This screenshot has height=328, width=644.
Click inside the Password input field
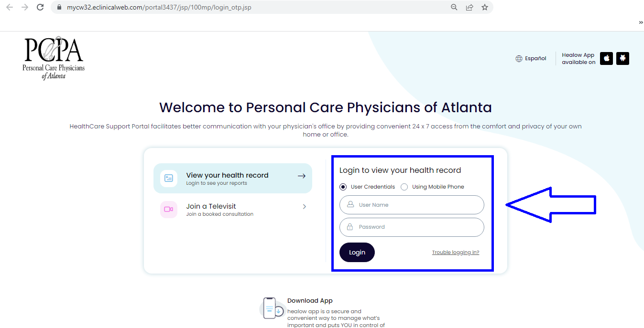(411, 227)
